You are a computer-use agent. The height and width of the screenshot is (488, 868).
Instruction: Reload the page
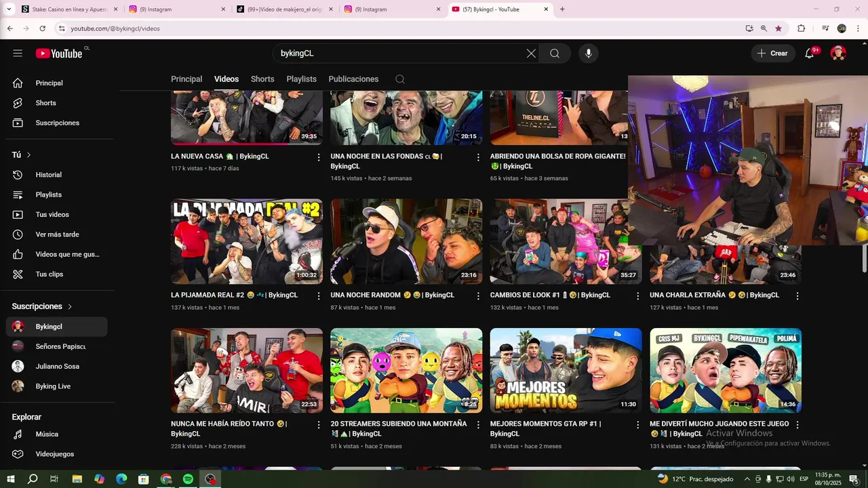42,28
